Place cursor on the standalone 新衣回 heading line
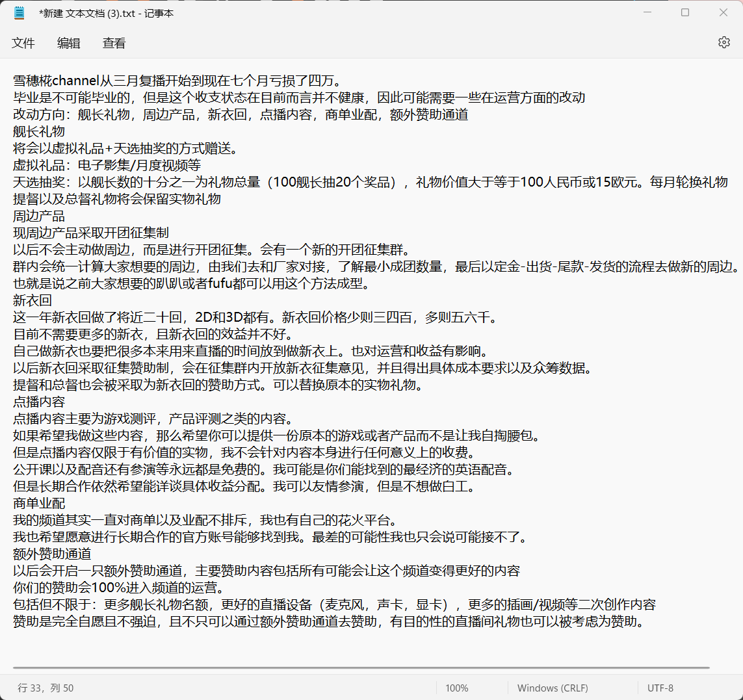Viewport: 743px width, 700px height. tap(33, 300)
